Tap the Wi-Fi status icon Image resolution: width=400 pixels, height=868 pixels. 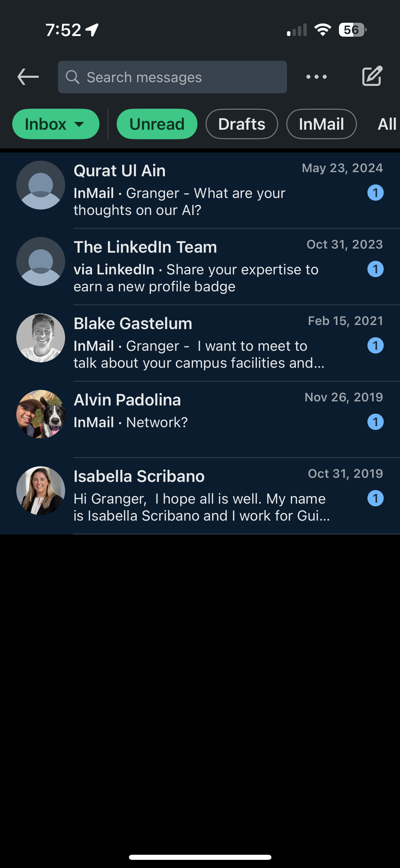[323, 30]
